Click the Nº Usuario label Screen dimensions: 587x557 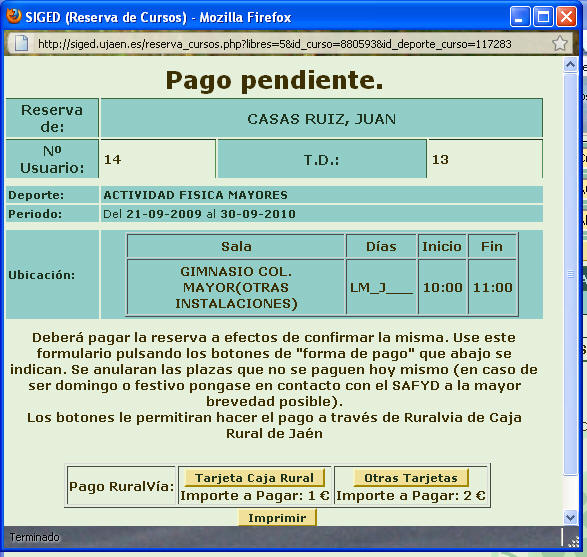click(52, 159)
